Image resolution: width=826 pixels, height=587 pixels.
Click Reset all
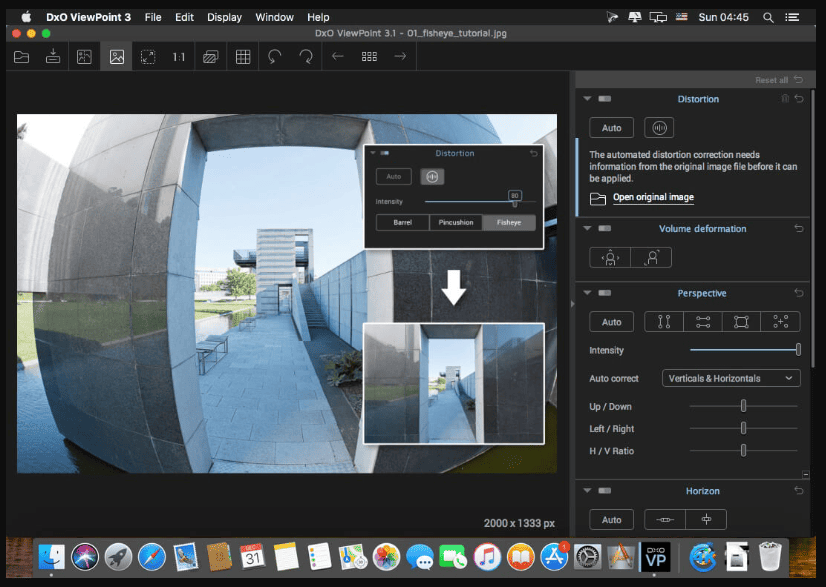click(x=772, y=80)
